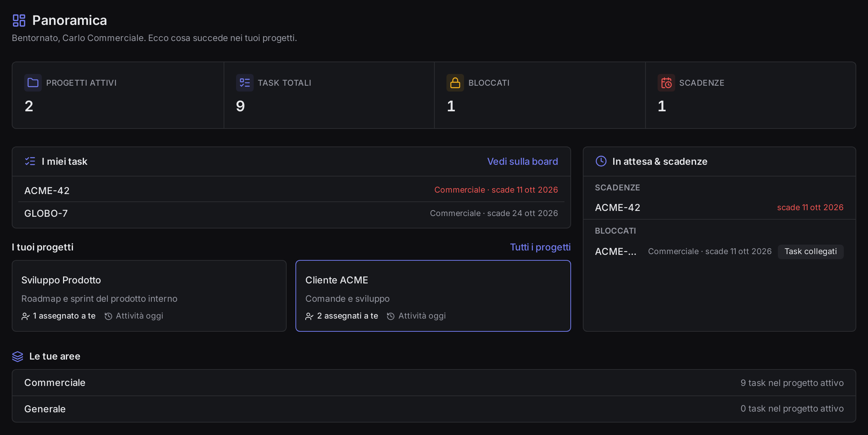The height and width of the screenshot is (435, 868).
Task: Open ACME-42 task in I miei task
Action: coord(291,190)
